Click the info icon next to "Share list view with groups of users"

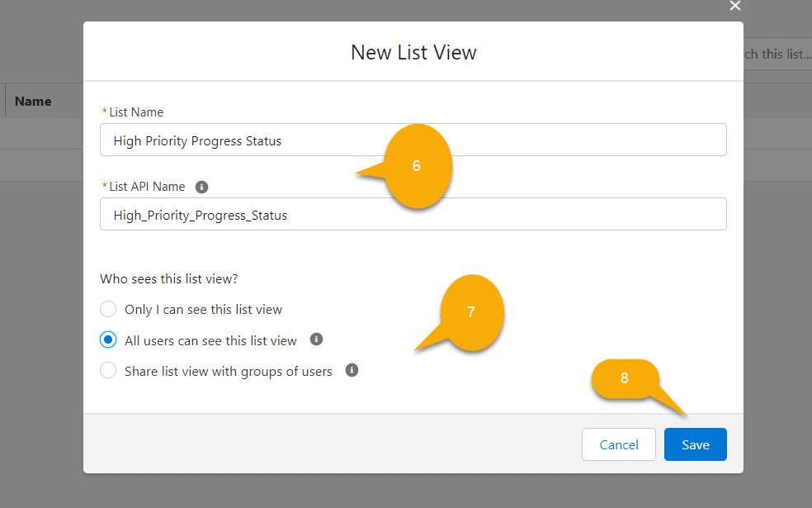pos(352,370)
